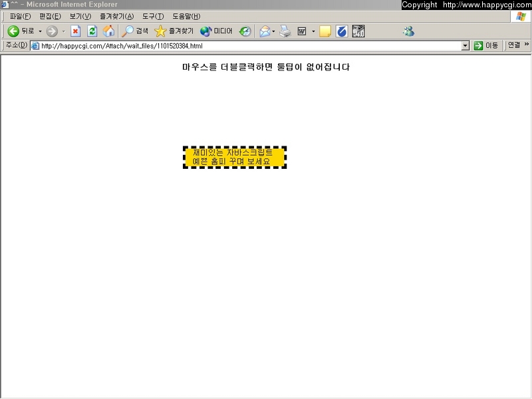
Task: Open the 파일(F) menu
Action: point(20,16)
